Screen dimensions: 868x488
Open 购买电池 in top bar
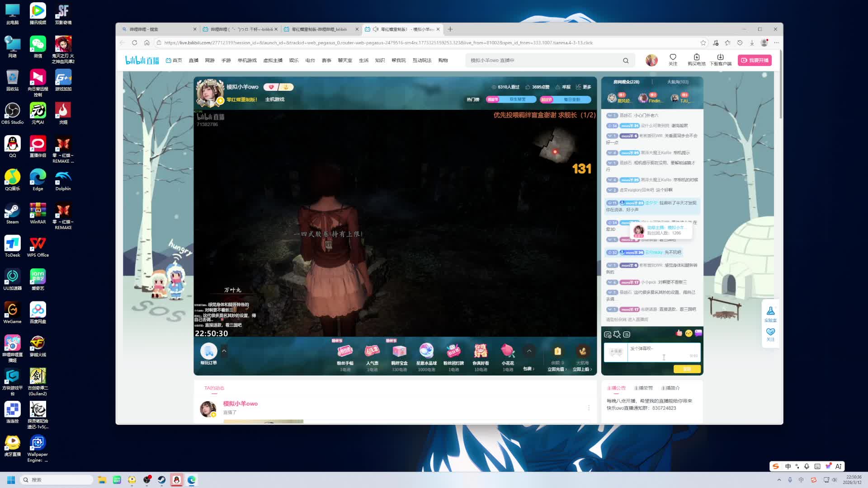pyautogui.click(x=696, y=57)
